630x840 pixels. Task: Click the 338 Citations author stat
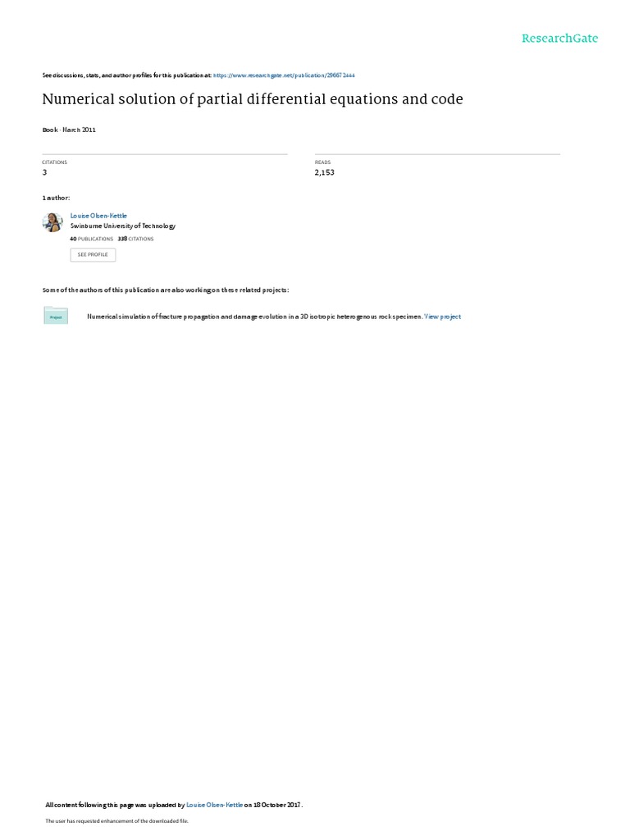(135, 239)
